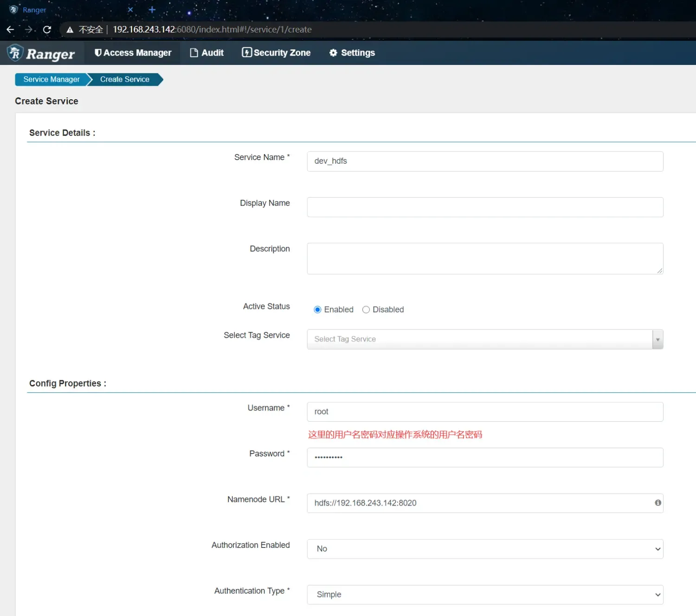
Task: Click the Namenode URL info icon
Action: (x=657, y=503)
